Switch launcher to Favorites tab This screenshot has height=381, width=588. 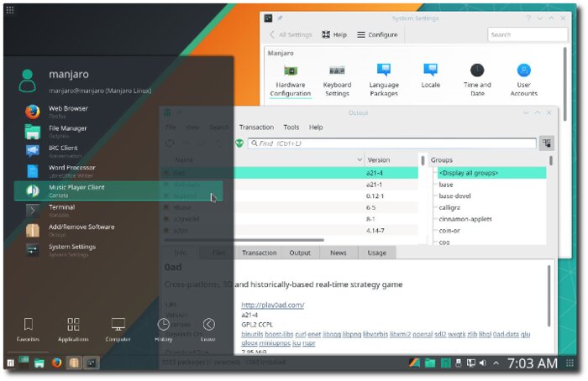[x=28, y=330]
